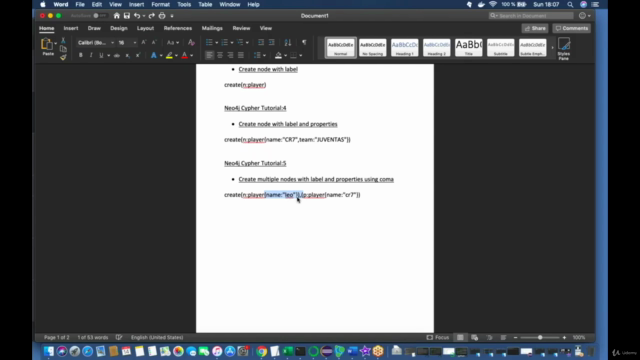This screenshot has height=360, width=640.
Task: Expand borders dropdown
Action: pos(301,55)
